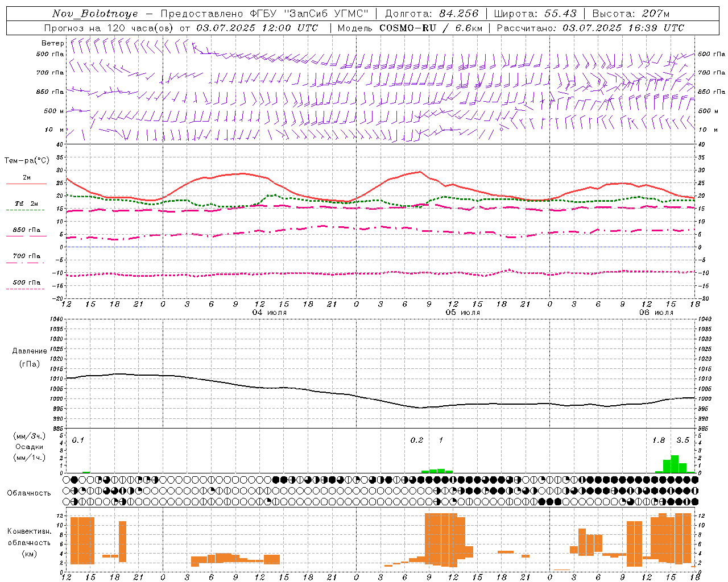
Task: Click the (мм/3ч.) units label
Action: [30, 436]
